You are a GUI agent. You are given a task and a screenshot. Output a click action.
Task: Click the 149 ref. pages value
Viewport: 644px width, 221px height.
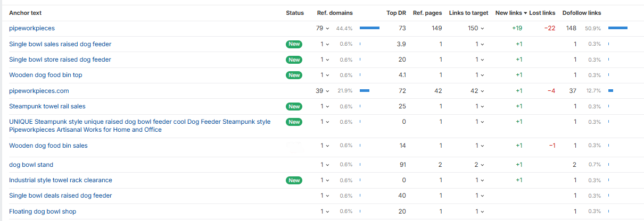437,28
